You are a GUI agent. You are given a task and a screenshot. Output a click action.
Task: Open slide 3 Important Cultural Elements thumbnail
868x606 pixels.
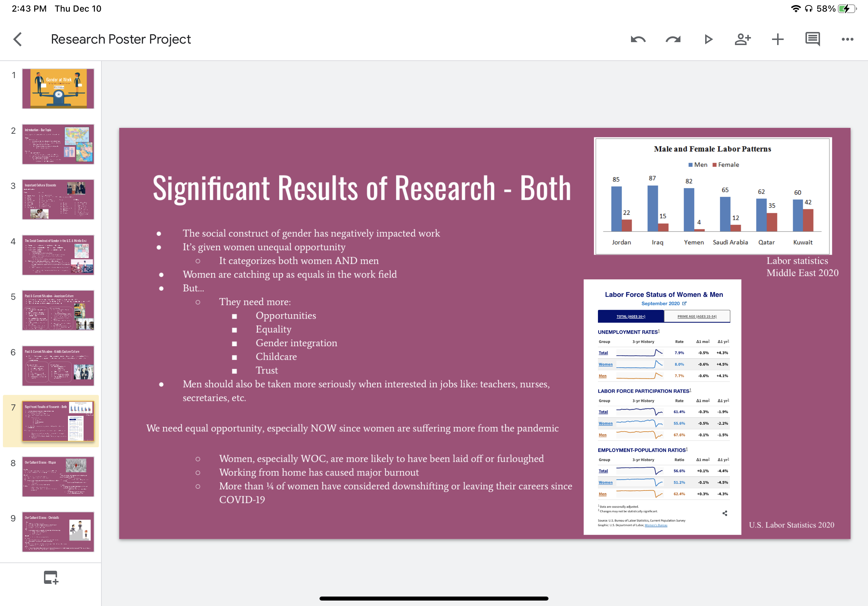click(58, 199)
